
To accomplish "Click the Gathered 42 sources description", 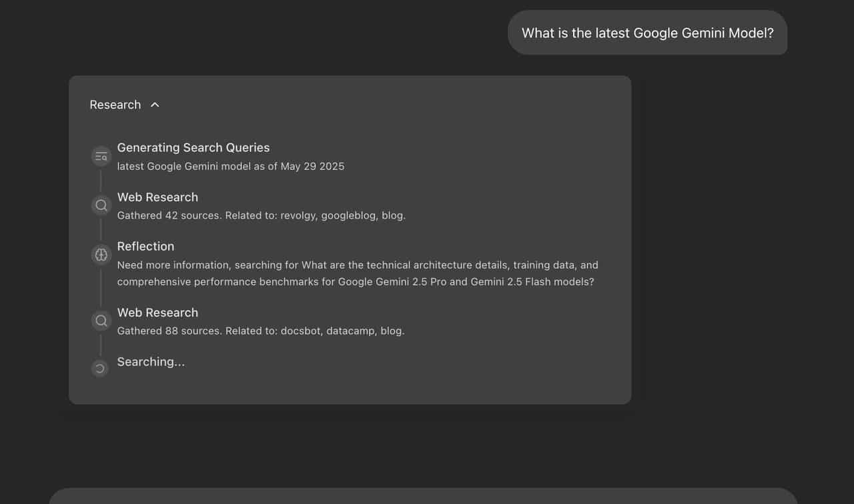I will click(261, 215).
